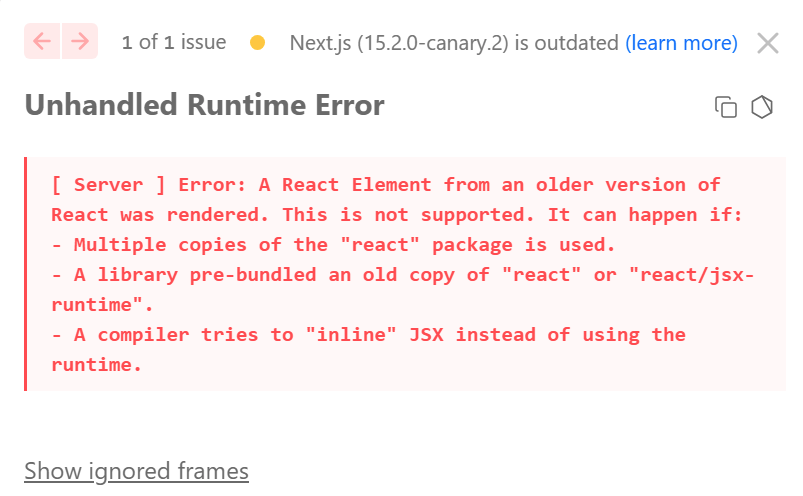Click the 'Multiple copies of the react package' line
The height and width of the screenshot is (496, 803).
333,245
